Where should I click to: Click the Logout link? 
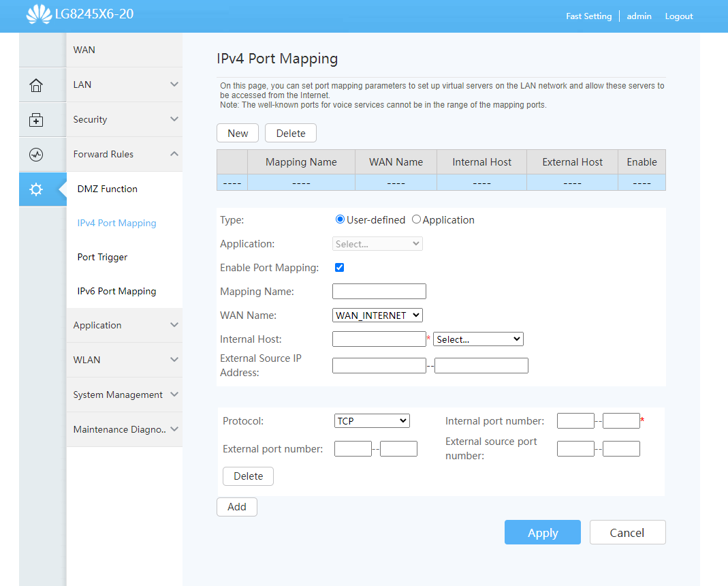click(679, 16)
